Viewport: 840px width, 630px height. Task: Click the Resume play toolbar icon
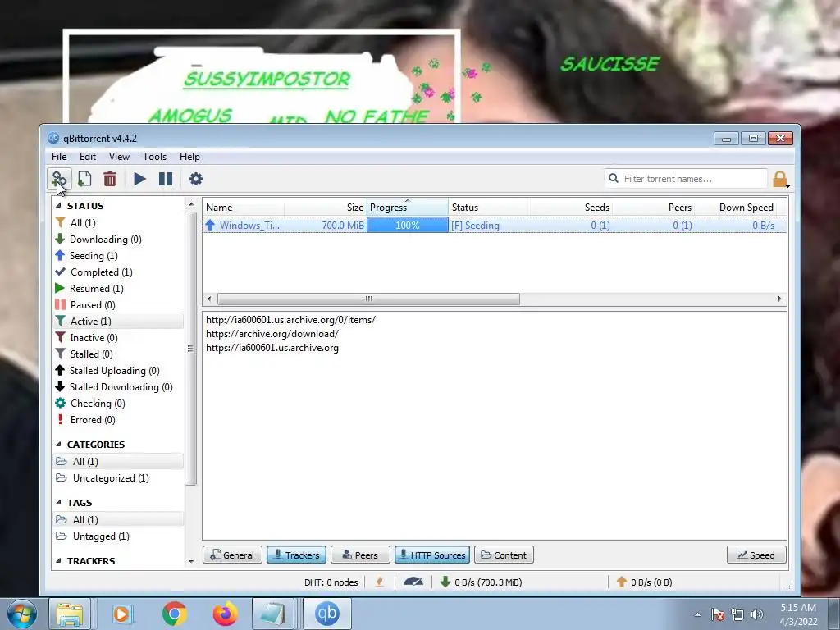[x=139, y=179]
